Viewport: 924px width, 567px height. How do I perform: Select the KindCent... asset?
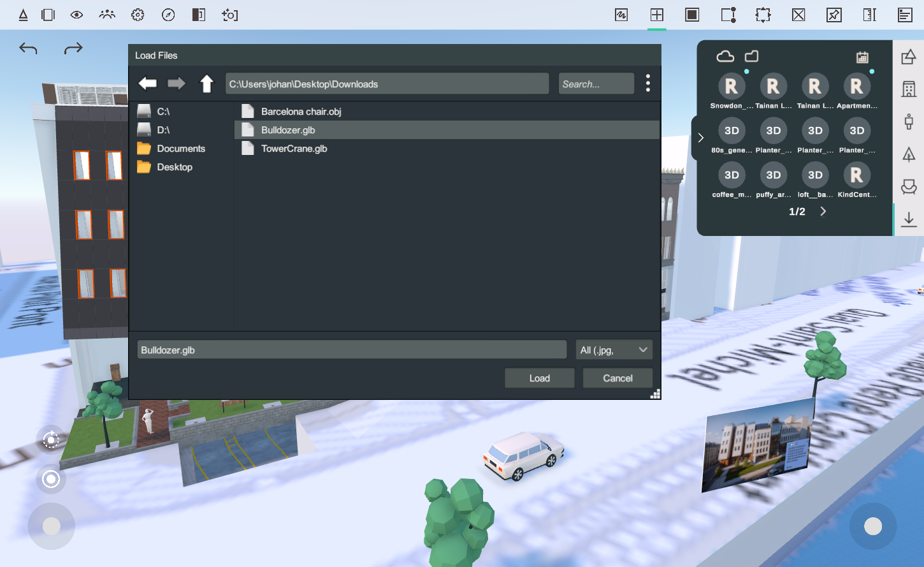pos(857,180)
